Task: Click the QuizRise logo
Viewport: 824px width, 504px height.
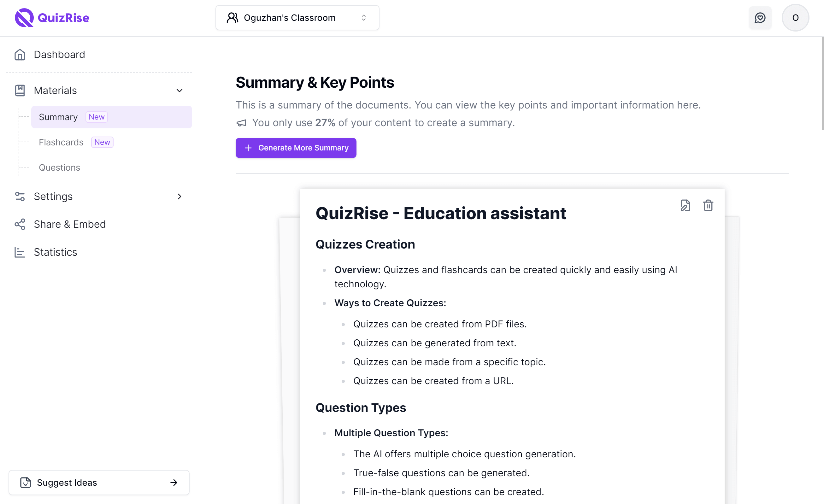Action: click(52, 17)
